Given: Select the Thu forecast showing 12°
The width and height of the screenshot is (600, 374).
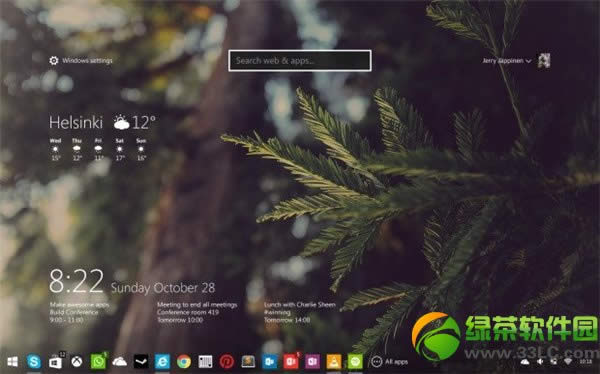Looking at the screenshot, I should pyautogui.click(x=77, y=149).
